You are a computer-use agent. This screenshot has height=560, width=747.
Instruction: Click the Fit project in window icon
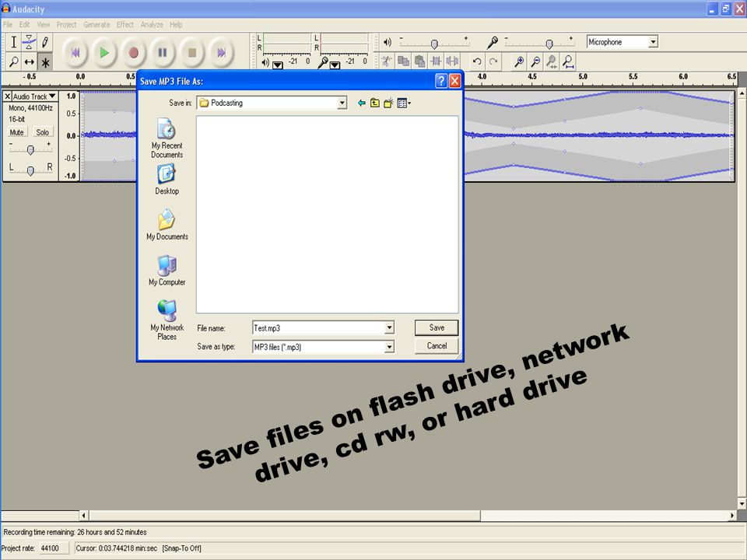[568, 61]
